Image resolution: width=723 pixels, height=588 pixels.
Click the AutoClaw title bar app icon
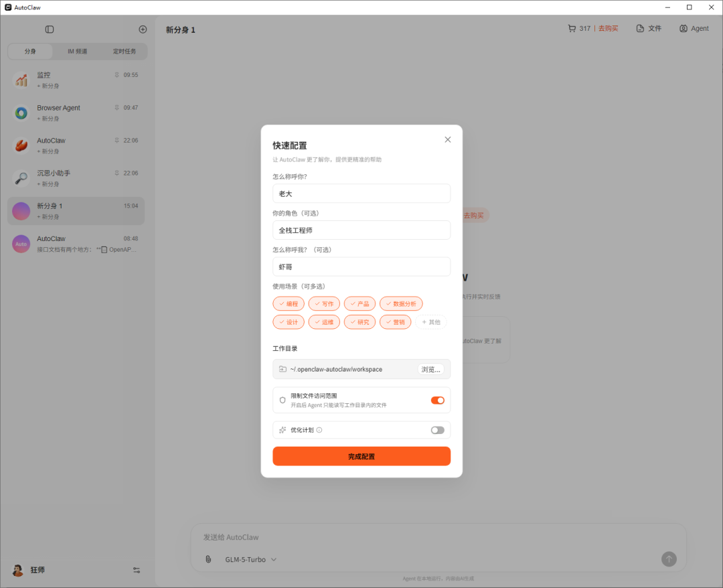point(8,7)
